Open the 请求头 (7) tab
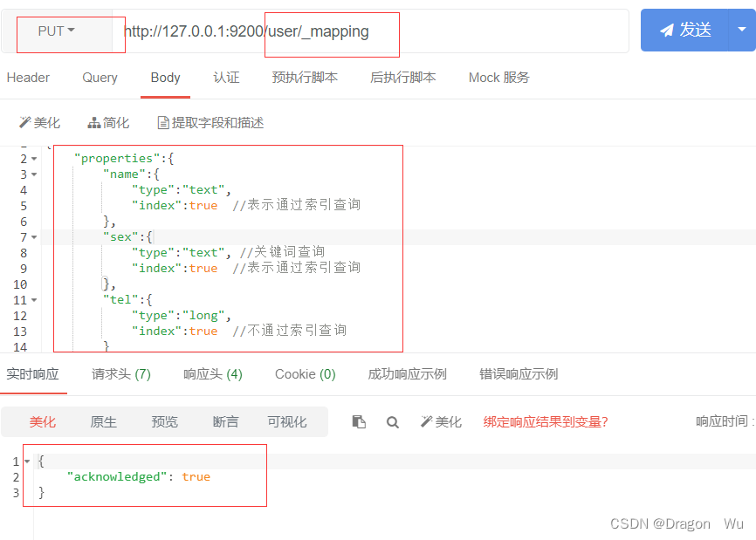The width and height of the screenshot is (756, 540). pos(121,374)
